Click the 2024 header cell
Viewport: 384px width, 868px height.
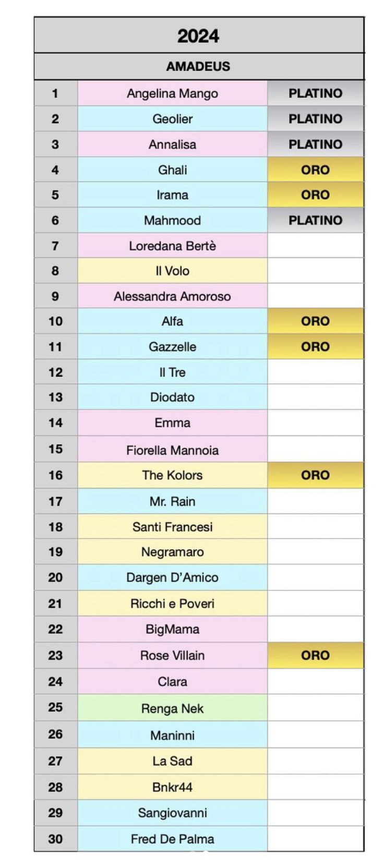click(x=199, y=35)
